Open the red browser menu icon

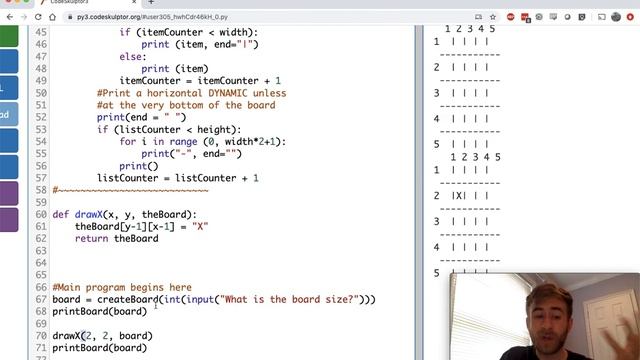630,17
